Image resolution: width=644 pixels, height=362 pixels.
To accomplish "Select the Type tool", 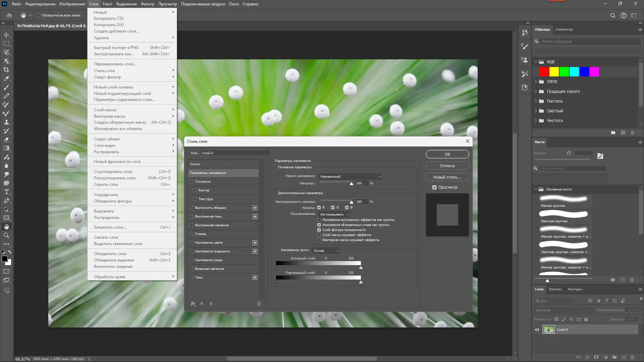I will (x=6, y=192).
